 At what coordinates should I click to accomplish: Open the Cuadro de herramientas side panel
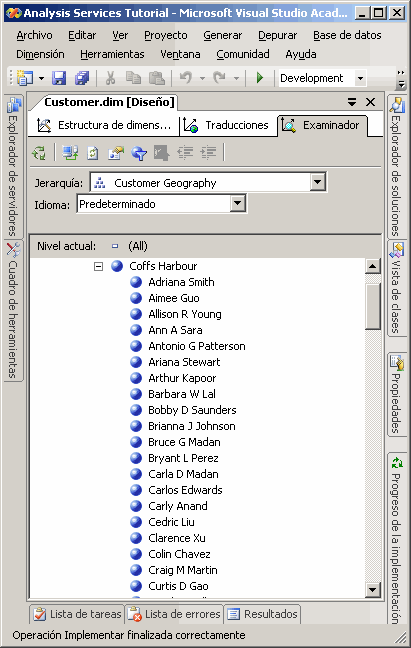13,311
